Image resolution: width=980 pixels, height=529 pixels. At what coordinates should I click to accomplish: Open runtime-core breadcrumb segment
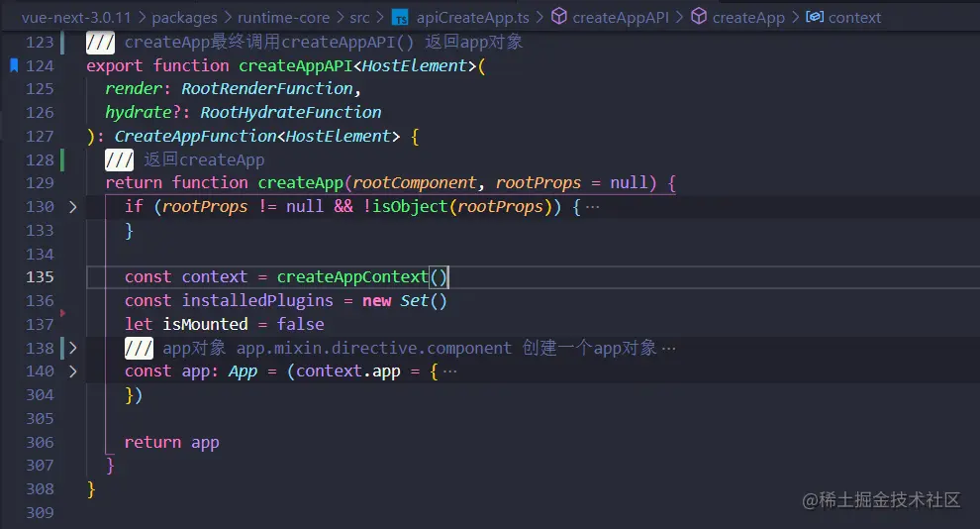pos(283,18)
